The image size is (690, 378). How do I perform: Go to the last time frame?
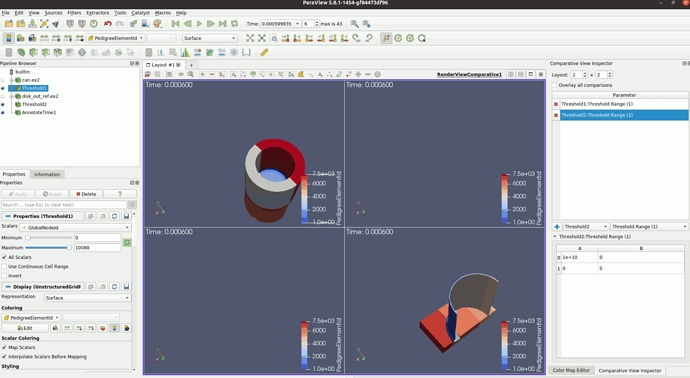point(223,24)
